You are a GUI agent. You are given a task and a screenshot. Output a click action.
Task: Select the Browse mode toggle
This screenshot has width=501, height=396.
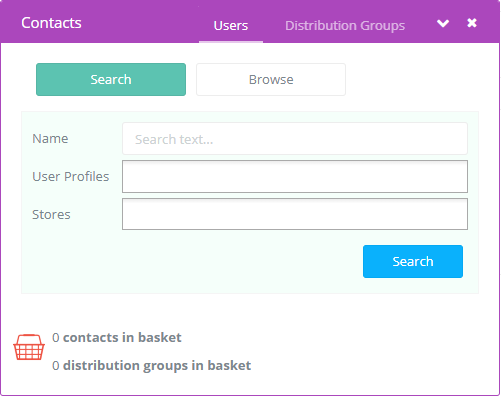coord(271,79)
